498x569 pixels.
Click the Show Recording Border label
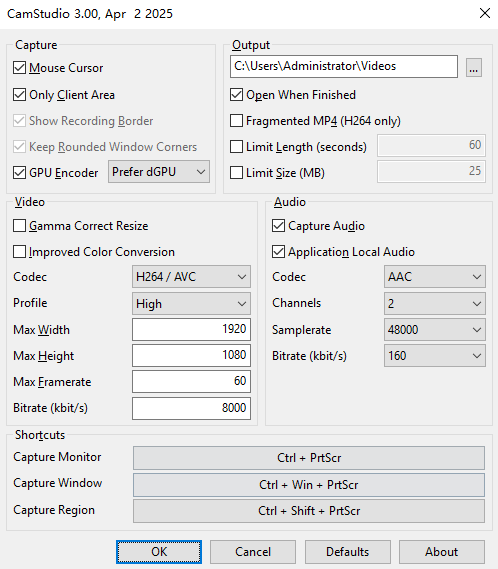[91, 121]
